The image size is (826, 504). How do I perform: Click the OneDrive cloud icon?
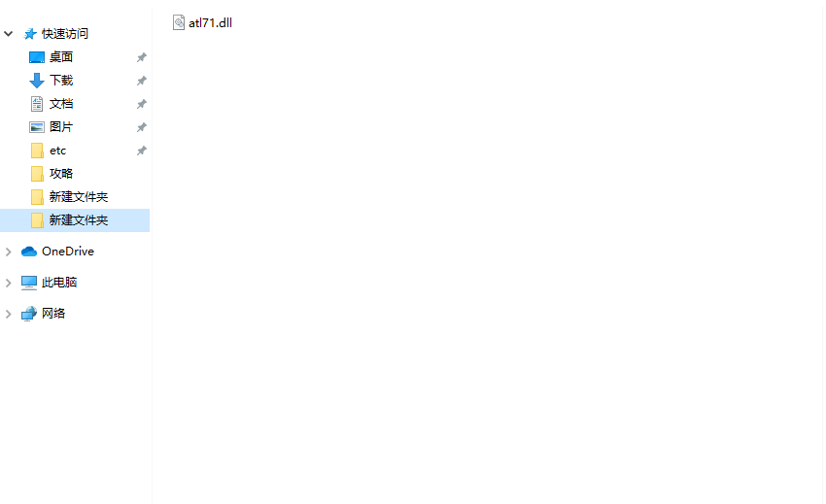click(x=29, y=252)
